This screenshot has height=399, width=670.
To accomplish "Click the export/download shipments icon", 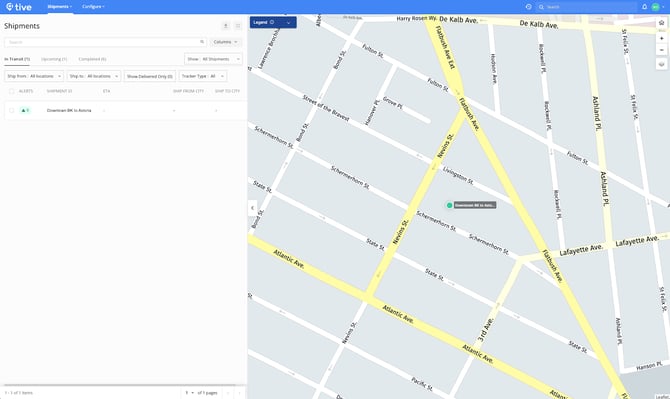I will tap(226, 26).
